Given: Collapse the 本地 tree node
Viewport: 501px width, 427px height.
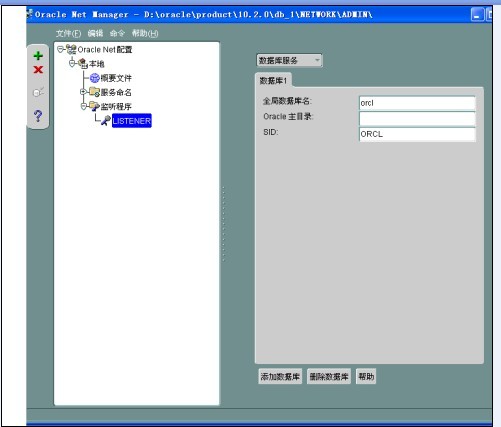Looking at the screenshot, I should point(72,63).
